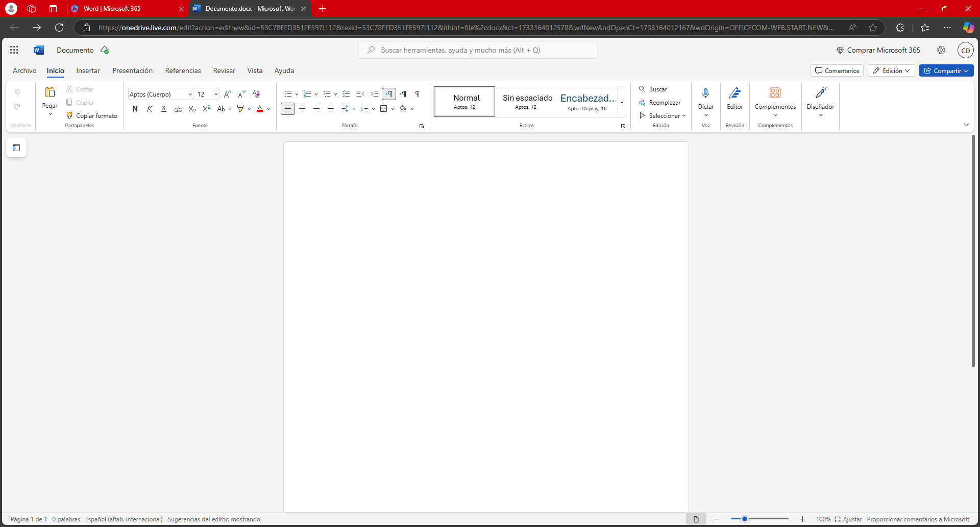Viewport: 980px width, 527px height.
Task: Click the Buscar herramientas search box
Action: pos(477,51)
